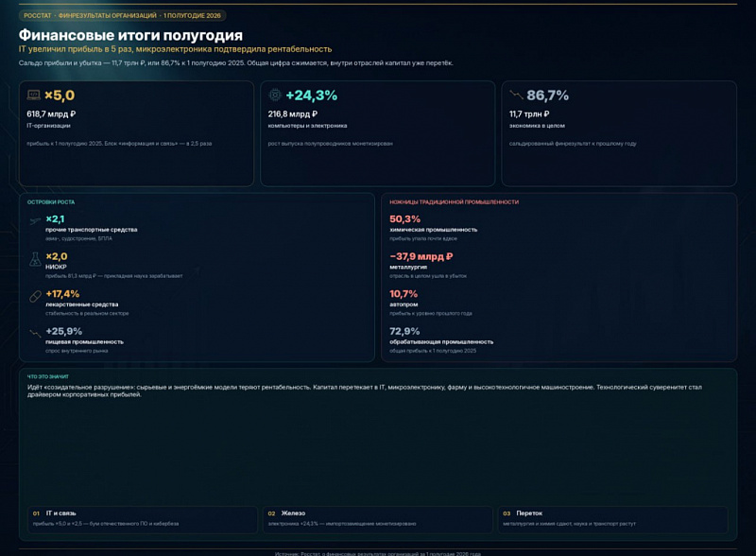Click the 'НОЖНИЦЫ ТРАДИЦИОННОЙ ПРОМЫШЛЕННОСТИ' heading
Screen dimensions: 756x556
point(455,202)
